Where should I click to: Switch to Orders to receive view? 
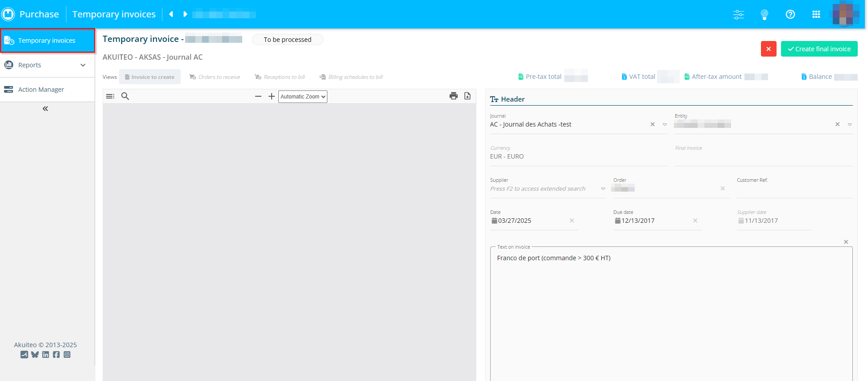(x=215, y=77)
